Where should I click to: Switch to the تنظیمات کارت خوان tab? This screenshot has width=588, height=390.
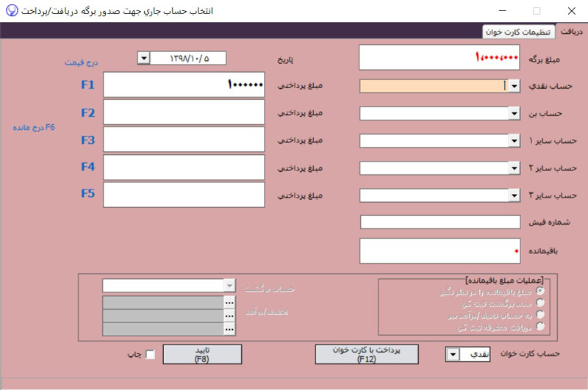pos(520,32)
